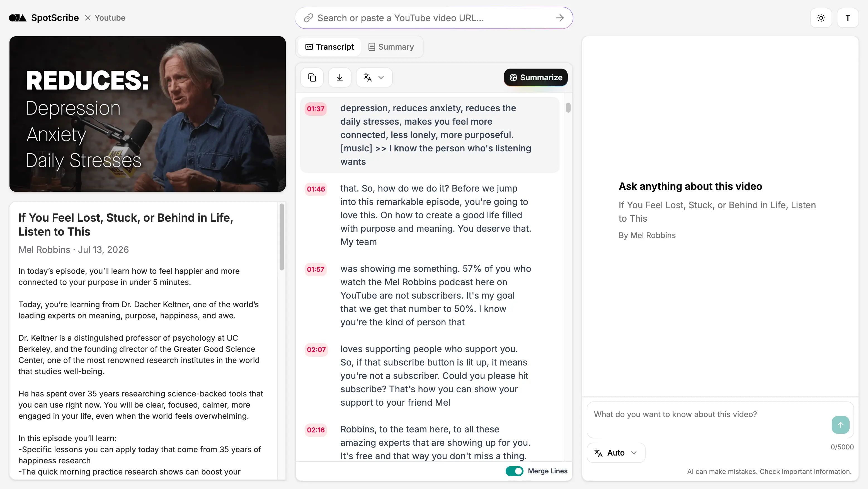Jump to timestamp 02:07

click(316, 350)
